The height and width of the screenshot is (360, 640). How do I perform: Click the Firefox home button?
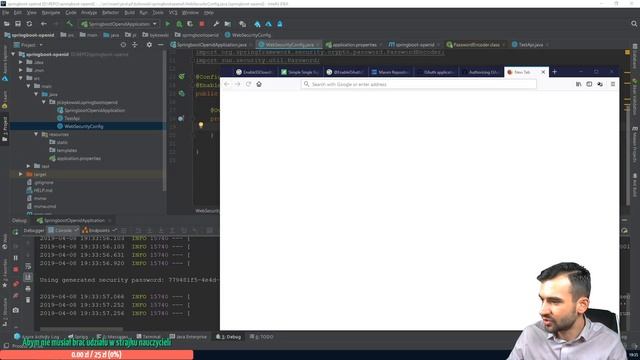259,84
